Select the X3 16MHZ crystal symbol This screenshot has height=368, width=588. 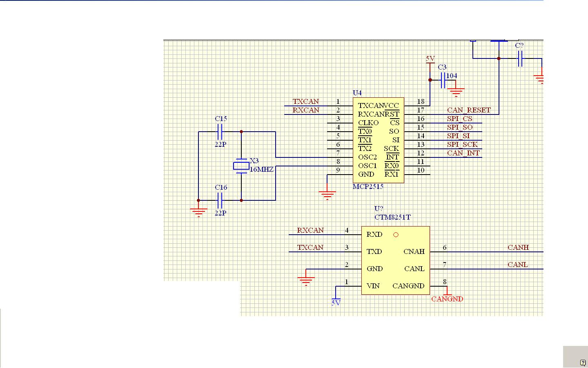(x=241, y=166)
